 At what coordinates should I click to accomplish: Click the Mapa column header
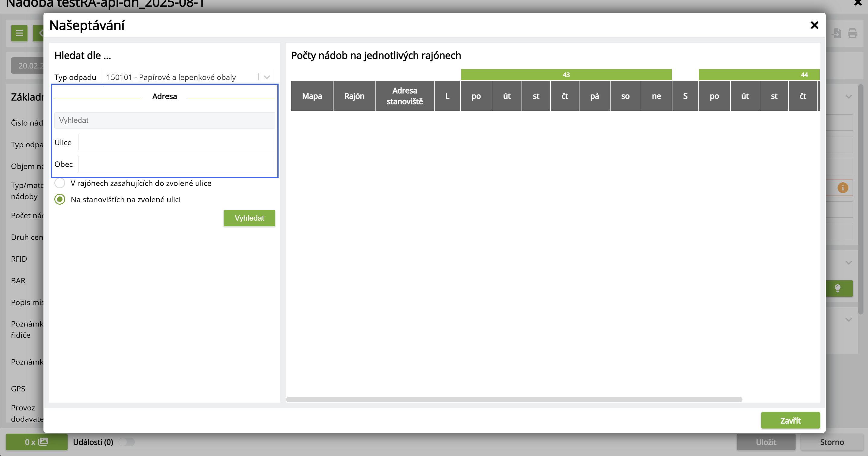312,96
